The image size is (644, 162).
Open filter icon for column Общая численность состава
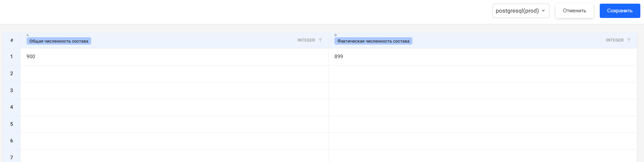(320, 40)
